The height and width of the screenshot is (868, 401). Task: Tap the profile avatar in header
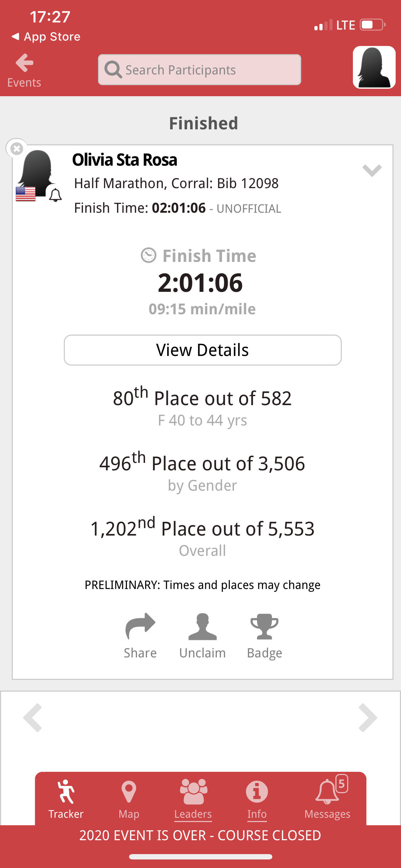pyautogui.click(x=374, y=67)
